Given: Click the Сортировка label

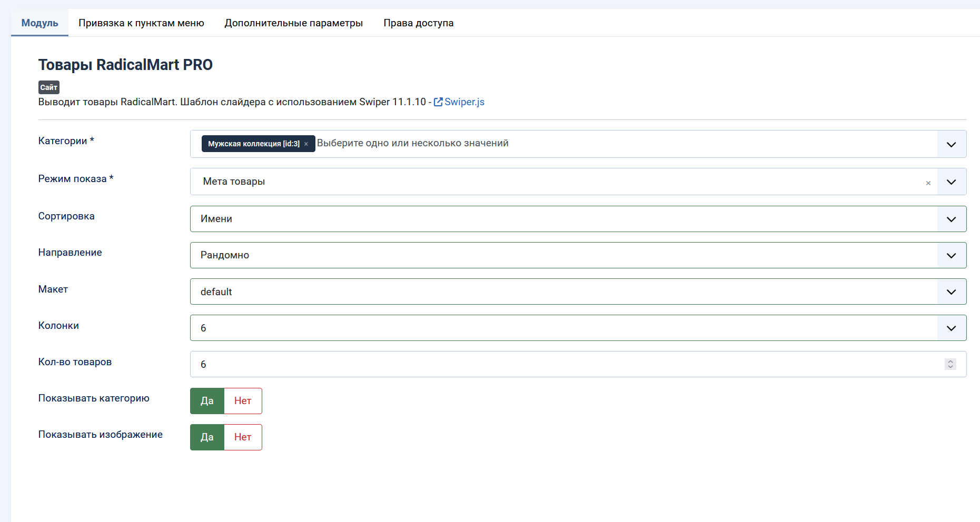Looking at the screenshot, I should tap(66, 216).
